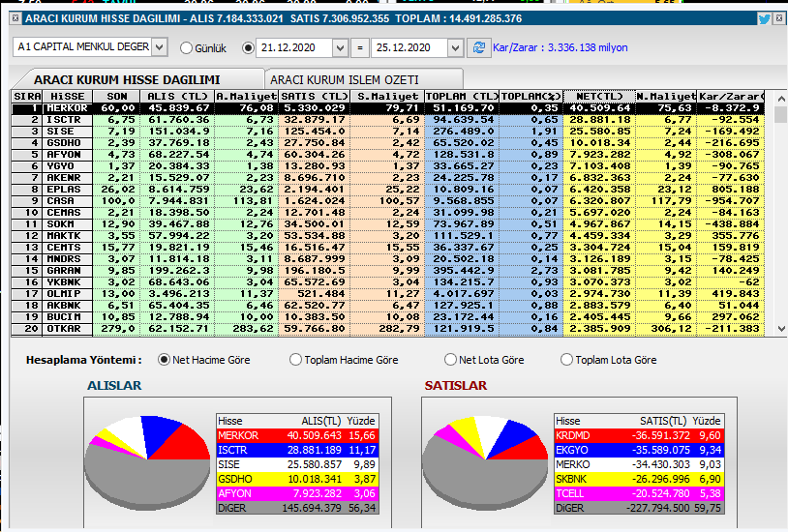Select the AKBNK stock row
The width and height of the screenshot is (788, 532).
388,306
